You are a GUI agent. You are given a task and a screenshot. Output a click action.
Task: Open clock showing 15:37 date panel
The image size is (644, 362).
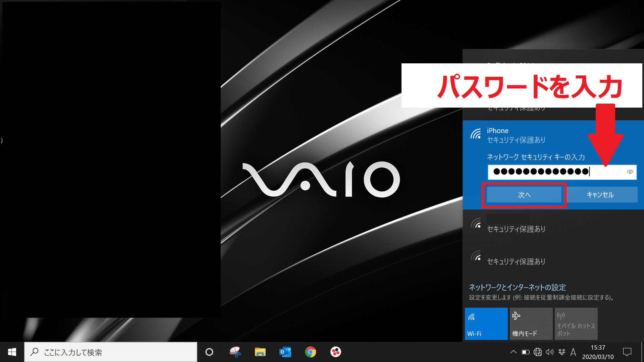[598, 352]
